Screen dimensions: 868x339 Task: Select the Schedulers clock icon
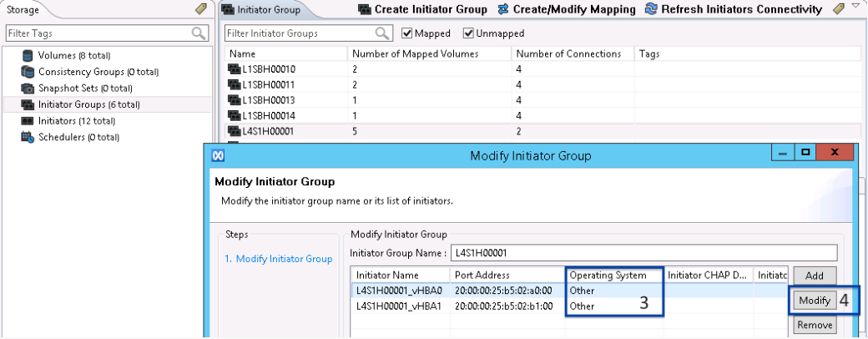(28, 137)
